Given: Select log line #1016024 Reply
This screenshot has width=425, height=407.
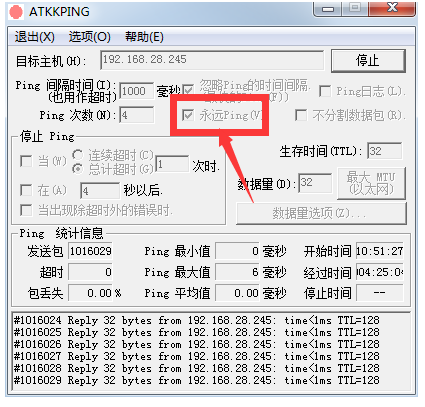Looking at the screenshot, I should (x=196, y=321).
